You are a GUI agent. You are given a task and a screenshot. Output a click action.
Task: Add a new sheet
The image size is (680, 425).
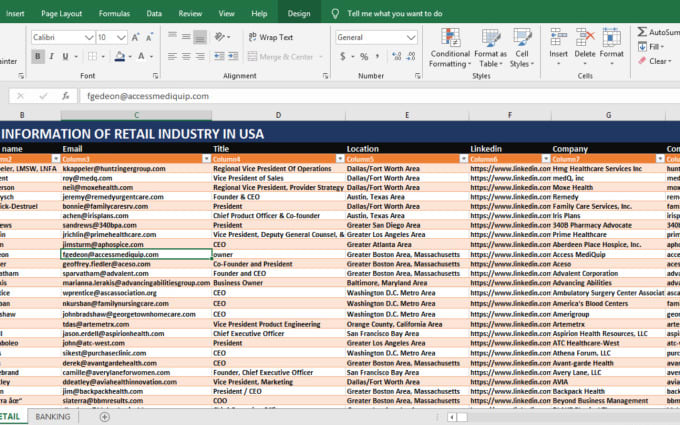105,417
